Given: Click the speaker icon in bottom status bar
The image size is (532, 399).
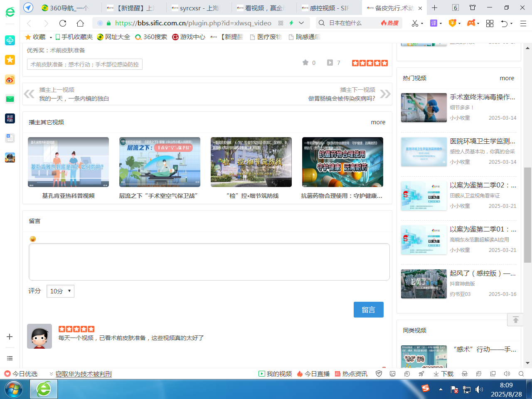Looking at the screenshot, I should click(x=507, y=374).
